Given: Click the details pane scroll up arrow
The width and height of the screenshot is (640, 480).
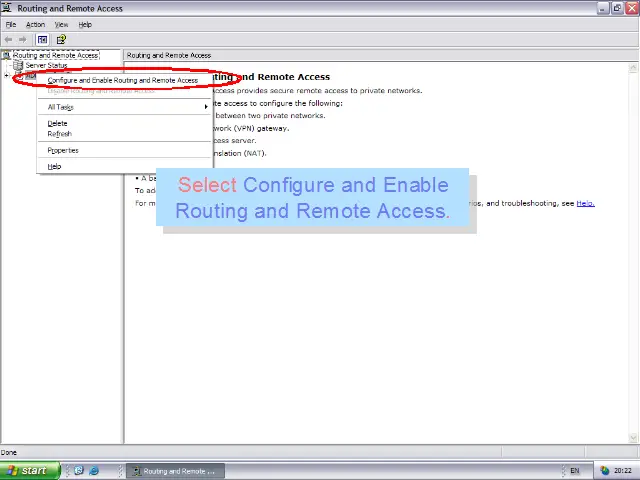Looking at the screenshot, I should 633,68.
